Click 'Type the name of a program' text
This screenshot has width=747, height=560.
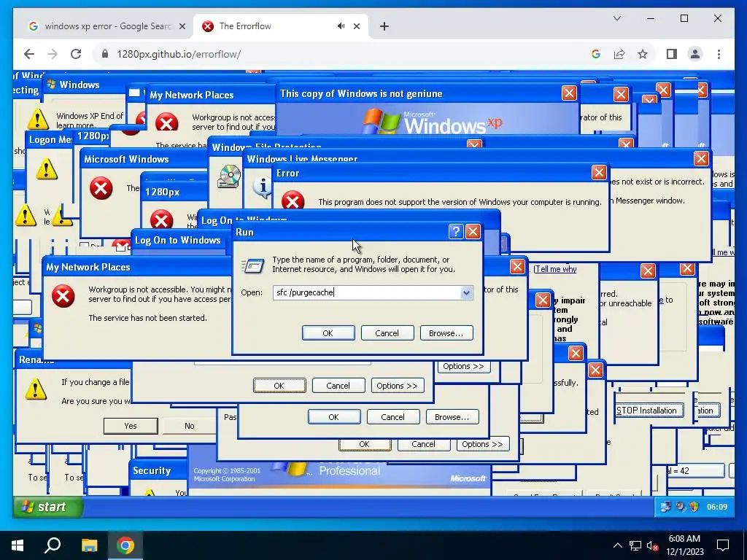tap(363, 264)
